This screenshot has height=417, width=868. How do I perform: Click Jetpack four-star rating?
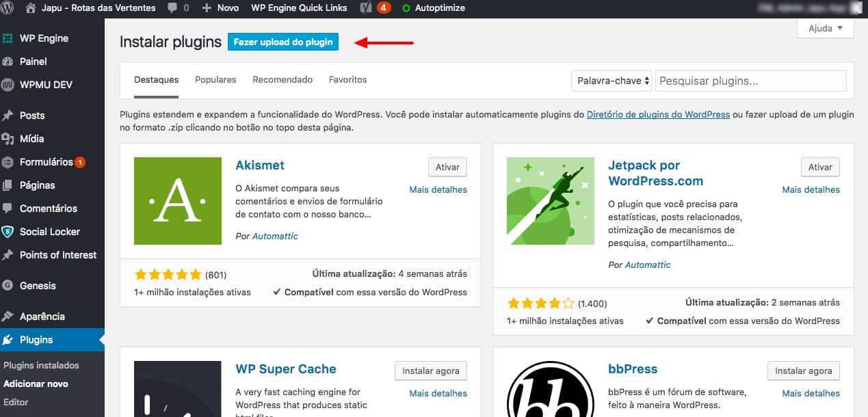pos(541,303)
